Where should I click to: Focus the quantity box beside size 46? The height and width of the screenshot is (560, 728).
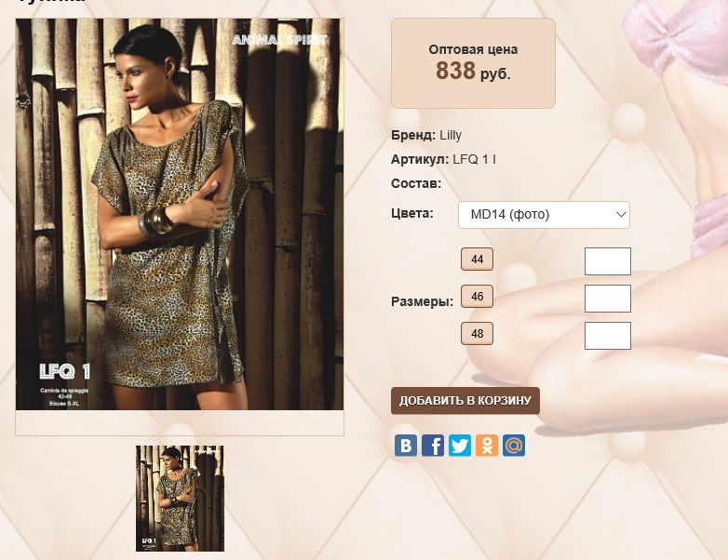pos(607,299)
